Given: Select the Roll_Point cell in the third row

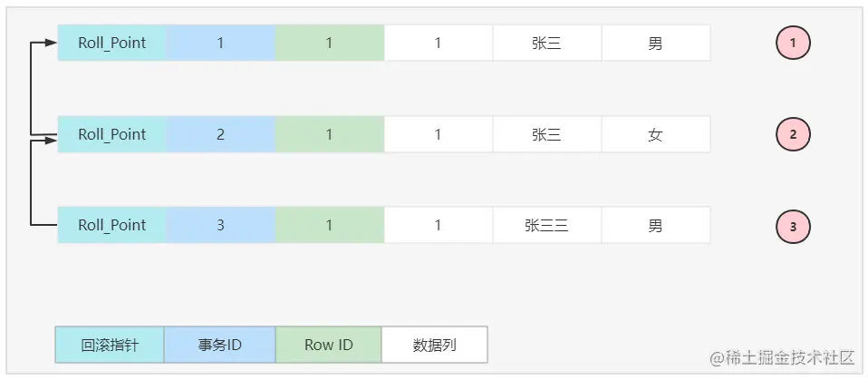Looking at the screenshot, I should point(111,225).
